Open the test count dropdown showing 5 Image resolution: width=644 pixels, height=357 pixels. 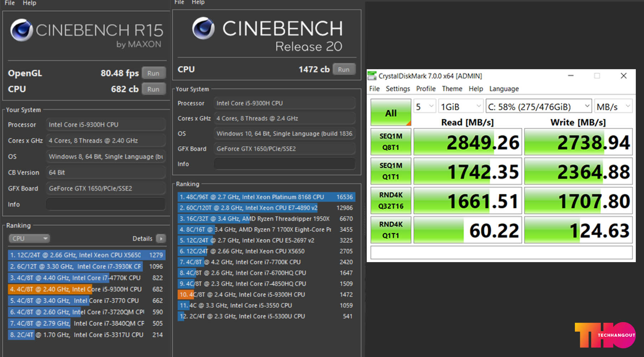[425, 106]
